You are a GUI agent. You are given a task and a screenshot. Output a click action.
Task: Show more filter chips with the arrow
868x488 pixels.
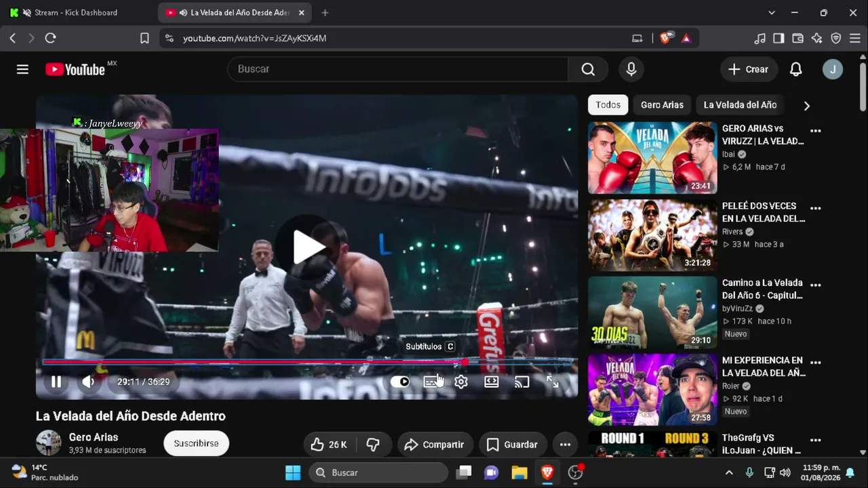coord(806,106)
